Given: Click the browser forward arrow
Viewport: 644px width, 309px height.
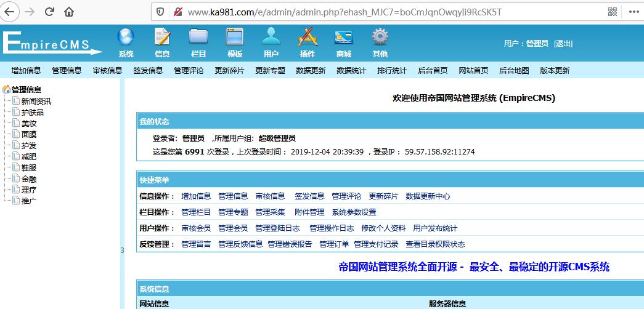Looking at the screenshot, I should coord(29,12).
